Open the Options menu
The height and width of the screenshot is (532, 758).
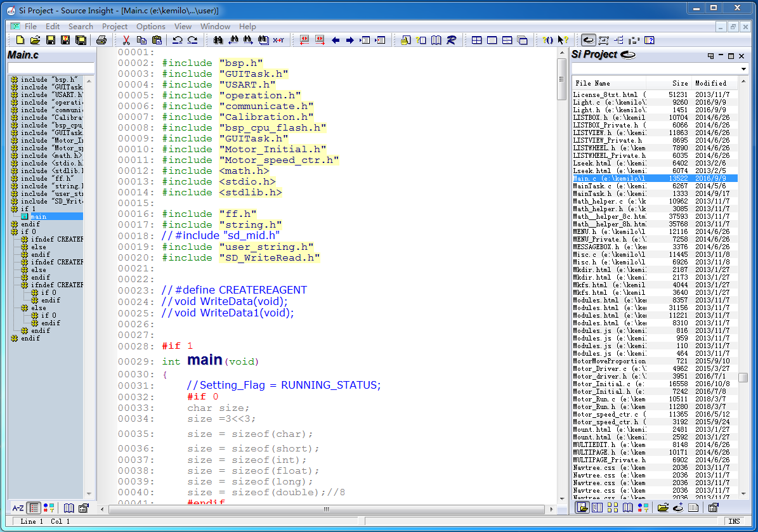click(x=151, y=26)
